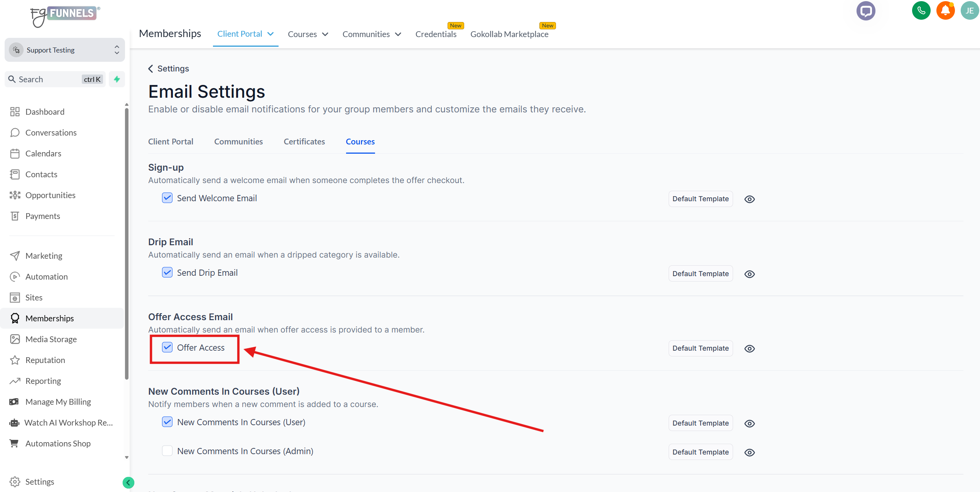Go to Reputation star in sidebar
Screen dimensions: 980x492
click(45, 360)
